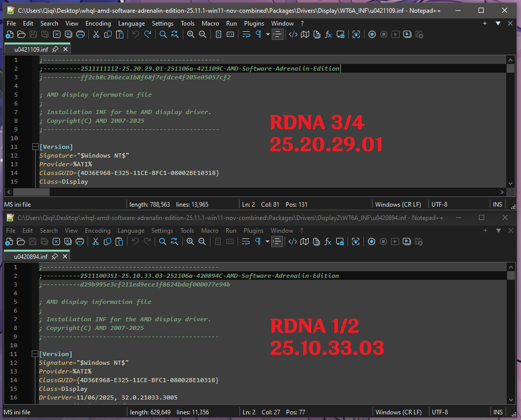
Task: Click Open file icon in u0420894.inf window
Action: [x=20, y=241]
